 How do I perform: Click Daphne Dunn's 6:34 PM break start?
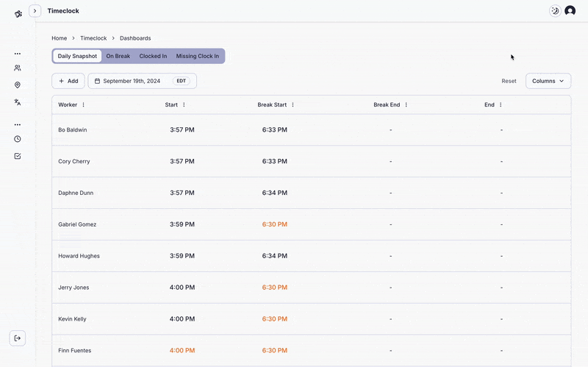(274, 193)
